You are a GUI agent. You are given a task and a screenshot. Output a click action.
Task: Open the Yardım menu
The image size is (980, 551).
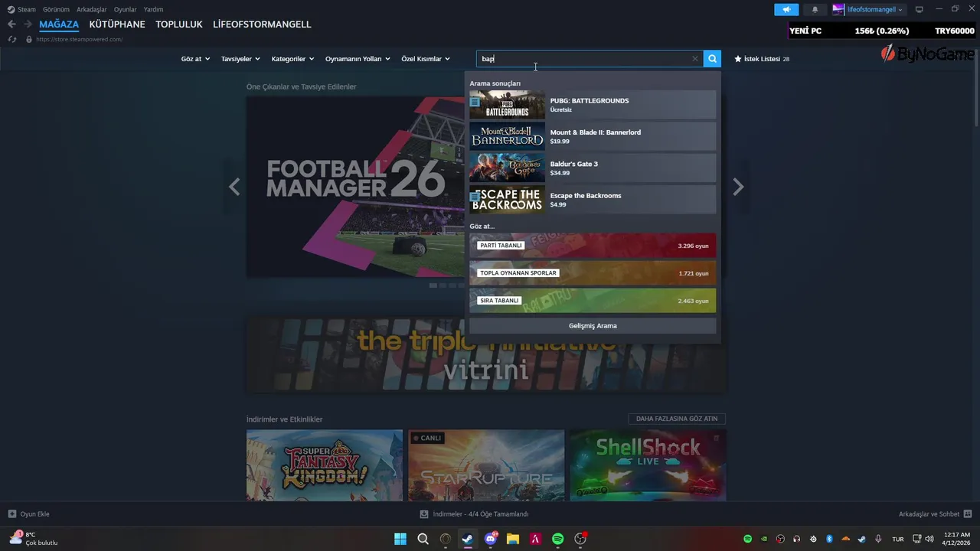tap(153, 9)
